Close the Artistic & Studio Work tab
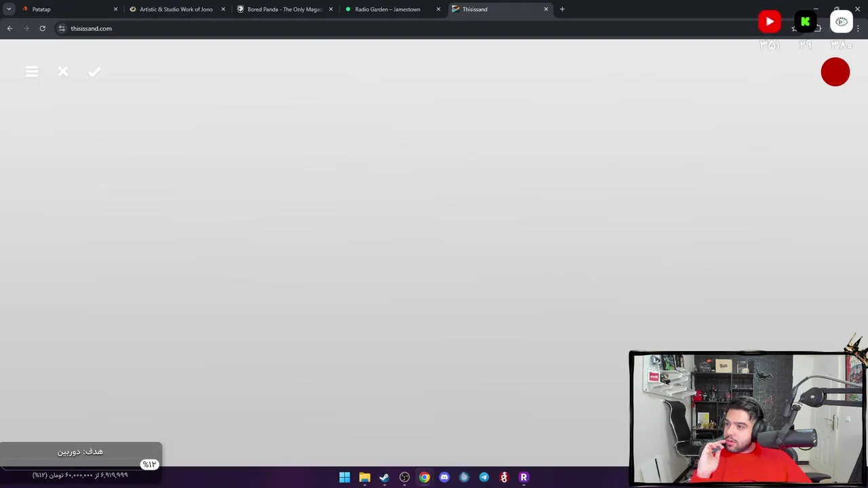 [223, 9]
